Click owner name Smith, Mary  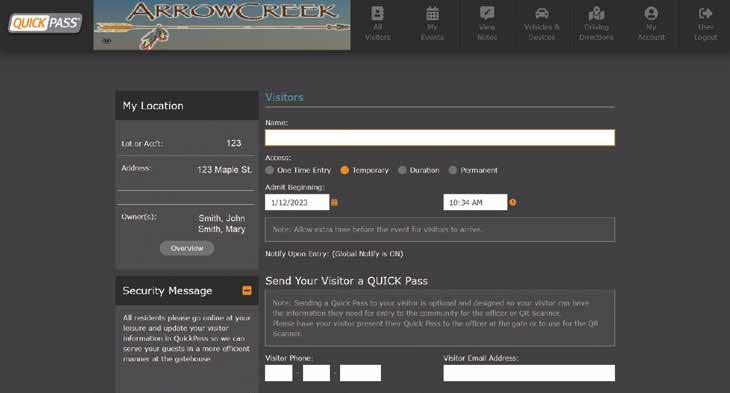pyautogui.click(x=222, y=229)
